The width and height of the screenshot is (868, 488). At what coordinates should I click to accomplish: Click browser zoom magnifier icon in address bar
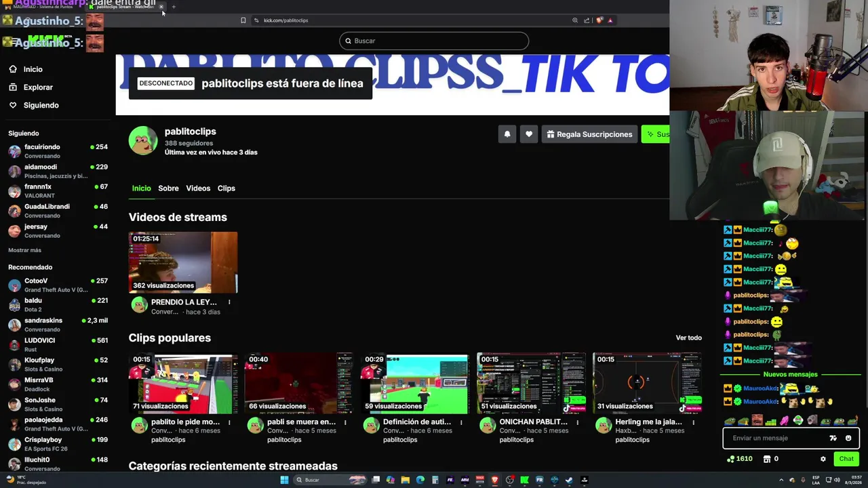575,20
